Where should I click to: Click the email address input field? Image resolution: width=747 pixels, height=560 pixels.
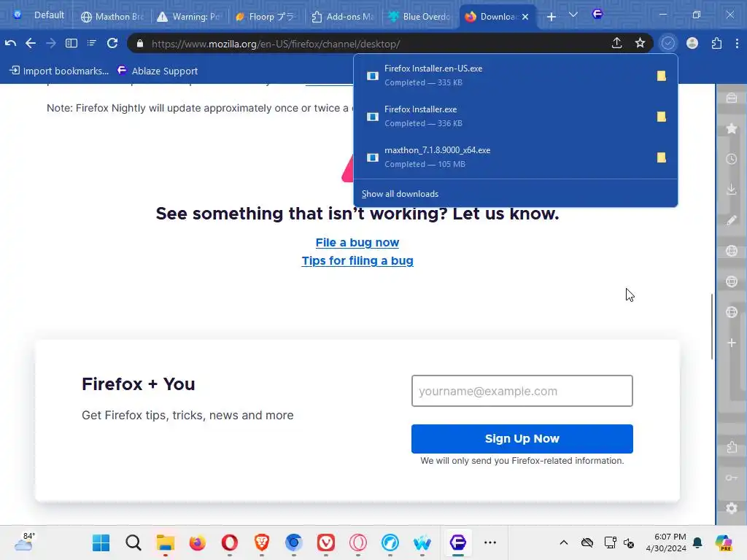(x=522, y=391)
